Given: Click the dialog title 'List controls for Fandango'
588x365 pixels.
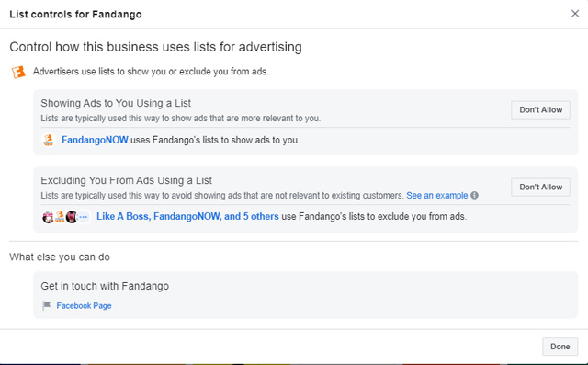Looking at the screenshot, I should coord(75,15).
